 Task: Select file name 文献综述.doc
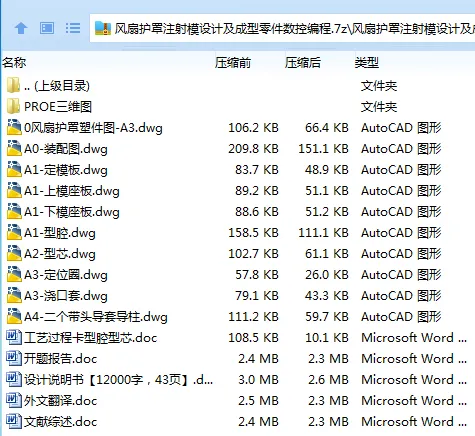coord(60,422)
